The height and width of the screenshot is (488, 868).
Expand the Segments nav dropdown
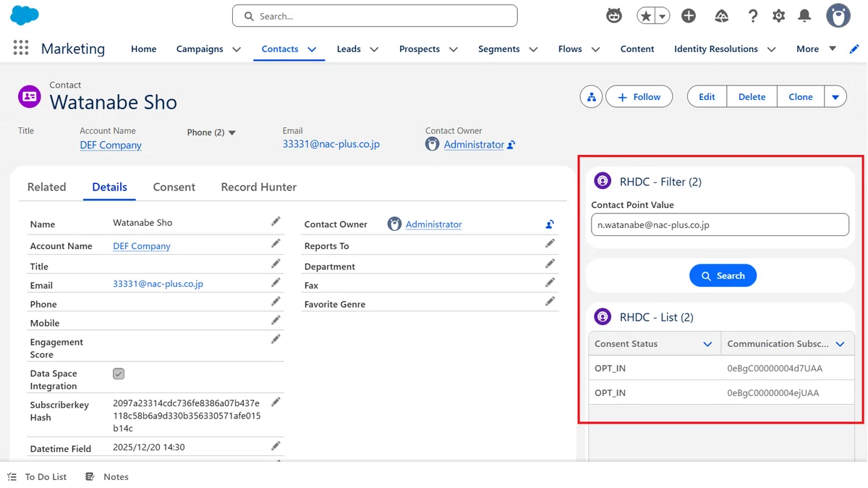pyautogui.click(x=533, y=49)
